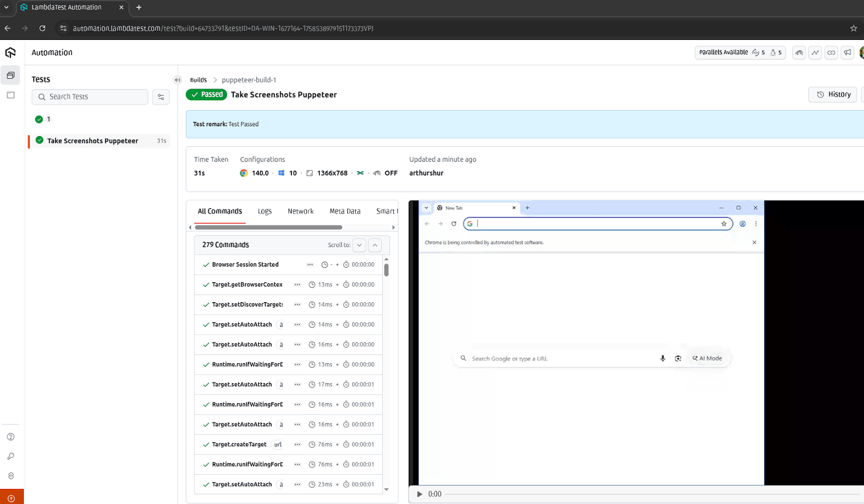The image size is (864, 504).
Task: Click the Scroll to upward chevron
Action: (375, 245)
